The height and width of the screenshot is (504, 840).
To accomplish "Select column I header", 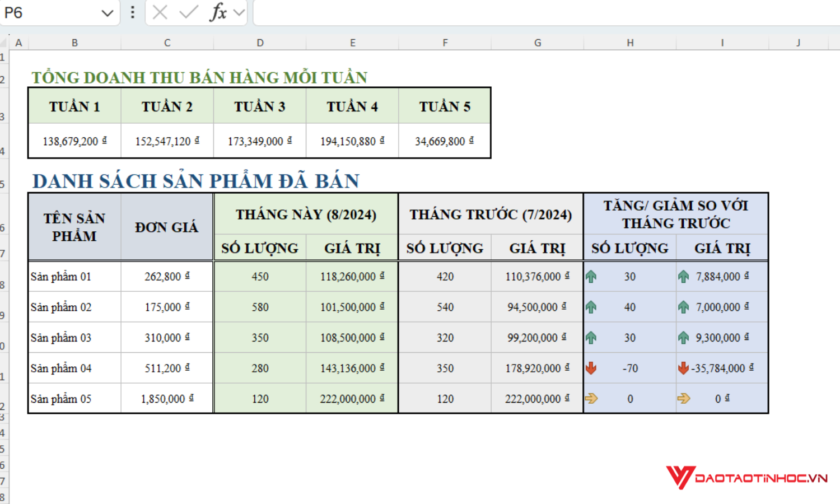I will click(x=722, y=43).
